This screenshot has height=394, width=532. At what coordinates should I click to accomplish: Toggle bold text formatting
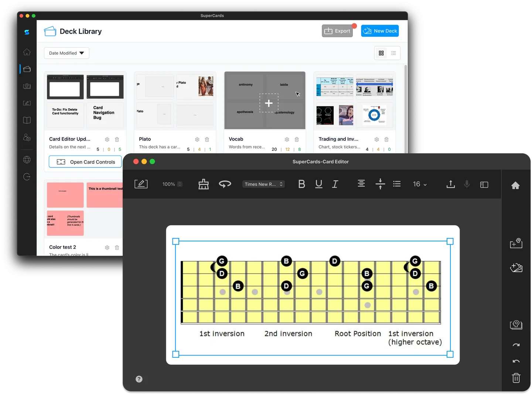(x=301, y=184)
